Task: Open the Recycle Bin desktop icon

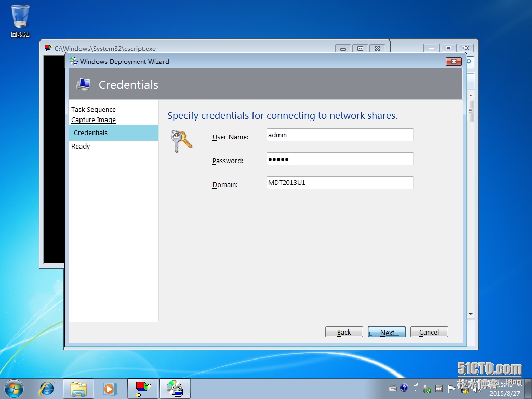Action: tap(20, 20)
